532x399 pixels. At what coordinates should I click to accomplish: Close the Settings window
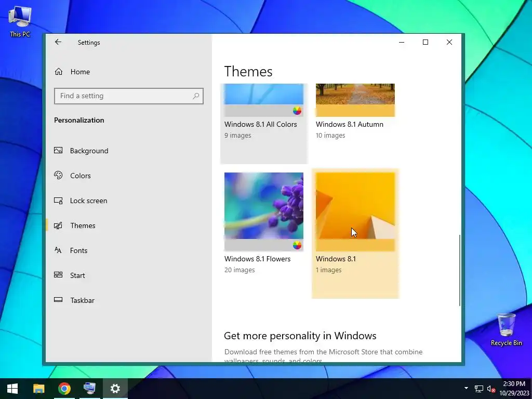click(x=449, y=42)
